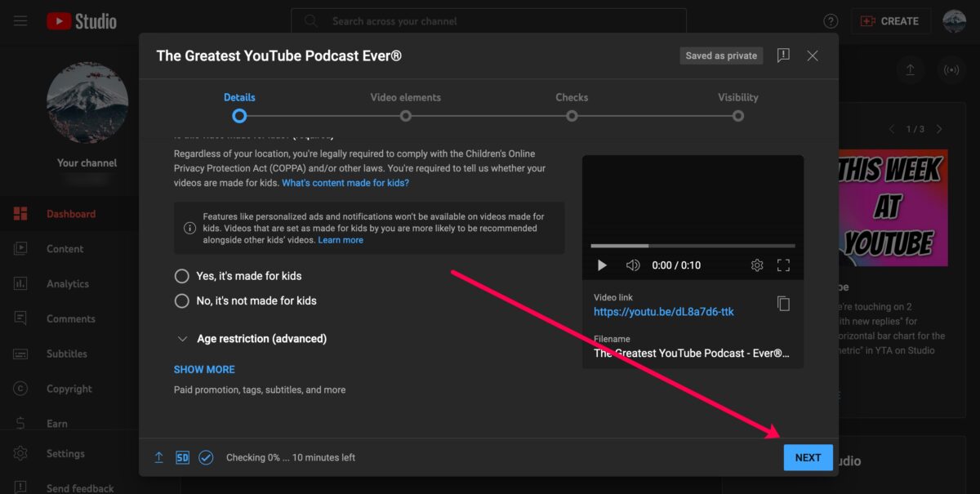Image resolution: width=980 pixels, height=494 pixels.
Task: Copy the video link
Action: pos(783,304)
